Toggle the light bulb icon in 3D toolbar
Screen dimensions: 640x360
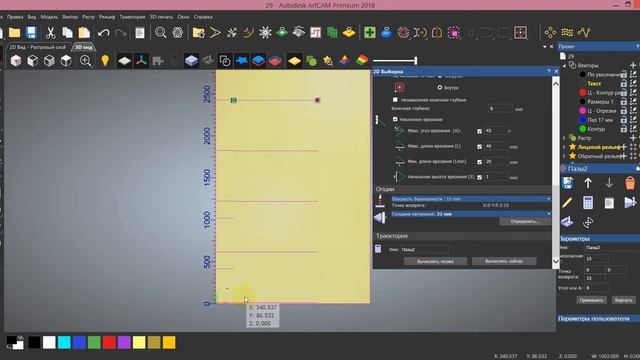click(x=105, y=61)
